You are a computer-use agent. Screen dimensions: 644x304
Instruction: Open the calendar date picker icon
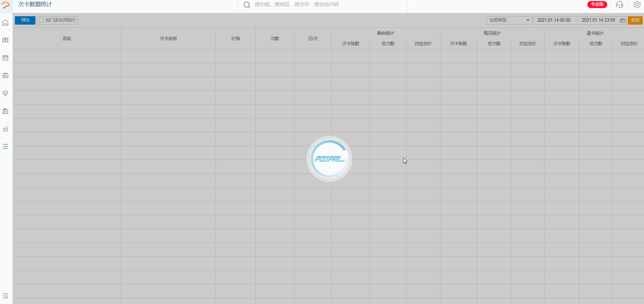click(x=622, y=20)
